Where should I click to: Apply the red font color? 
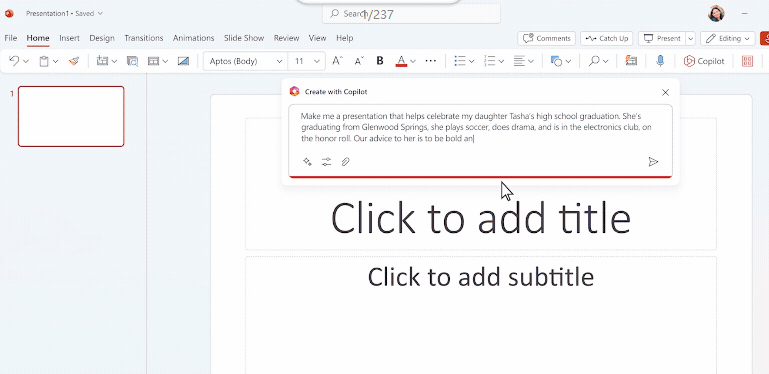(401, 61)
